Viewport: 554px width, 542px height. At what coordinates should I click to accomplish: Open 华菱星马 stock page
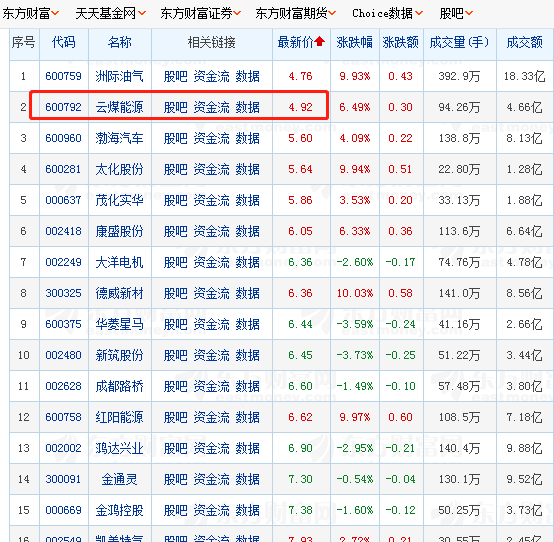[x=119, y=324]
